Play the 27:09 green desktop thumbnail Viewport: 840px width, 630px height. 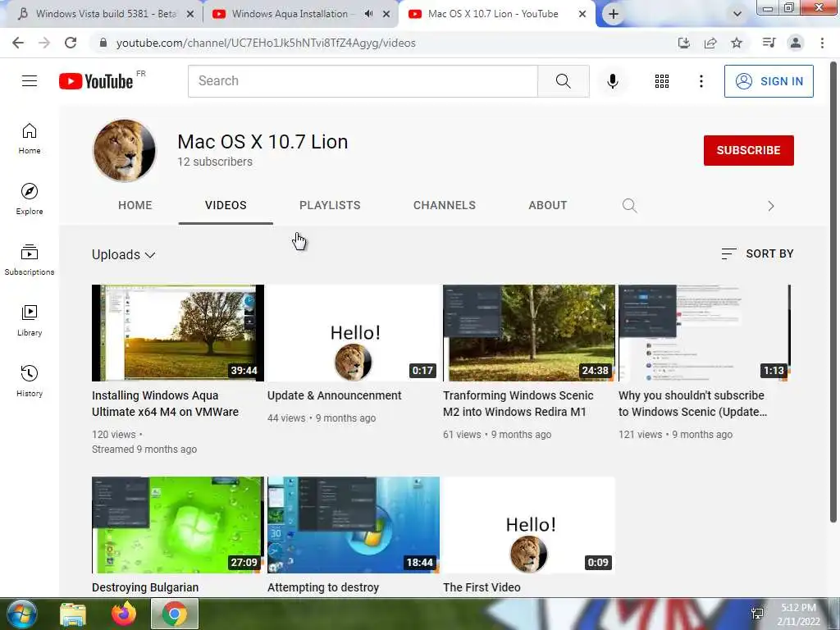(178, 525)
